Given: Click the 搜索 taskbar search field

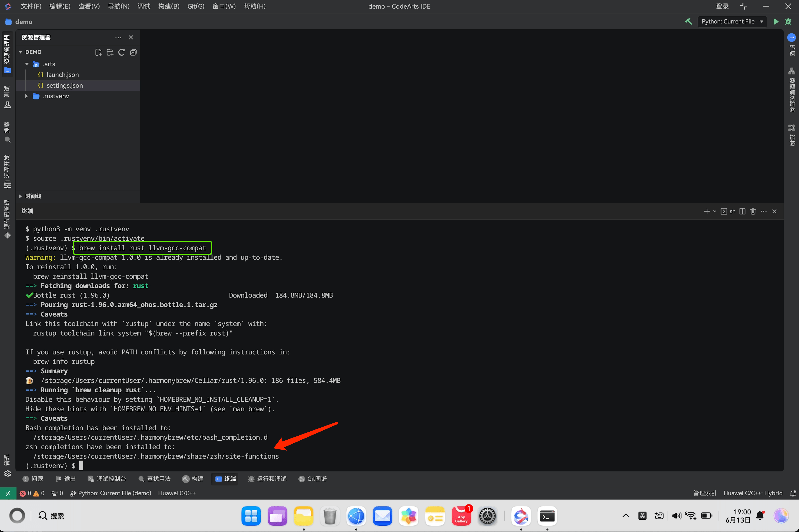Looking at the screenshot, I should (x=51, y=516).
